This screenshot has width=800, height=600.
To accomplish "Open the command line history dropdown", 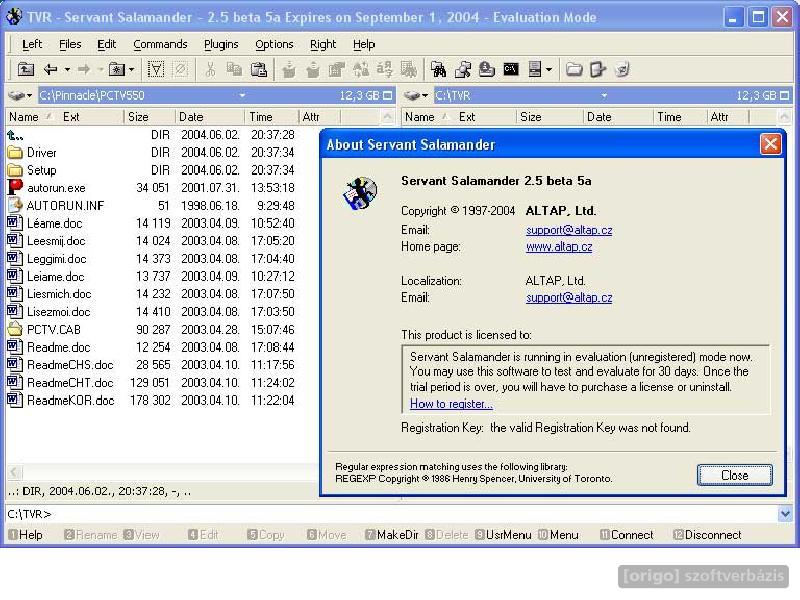I will [785, 514].
